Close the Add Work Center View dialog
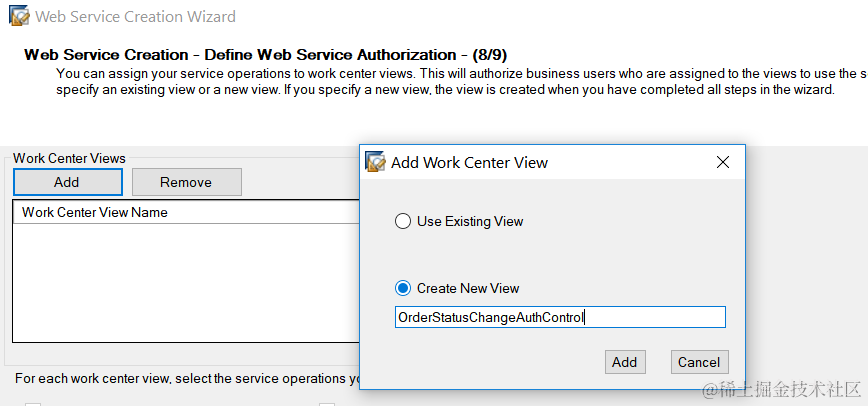 [722, 162]
